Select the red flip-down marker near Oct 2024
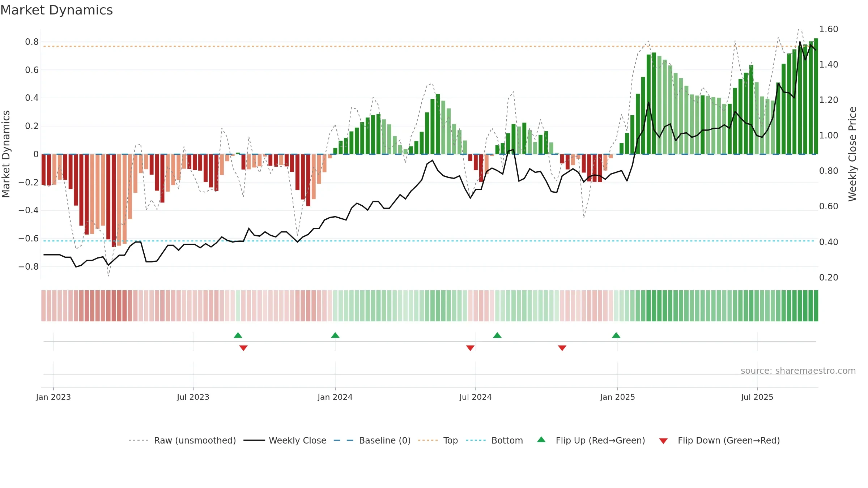Image resolution: width=868 pixels, height=488 pixels. (562, 348)
